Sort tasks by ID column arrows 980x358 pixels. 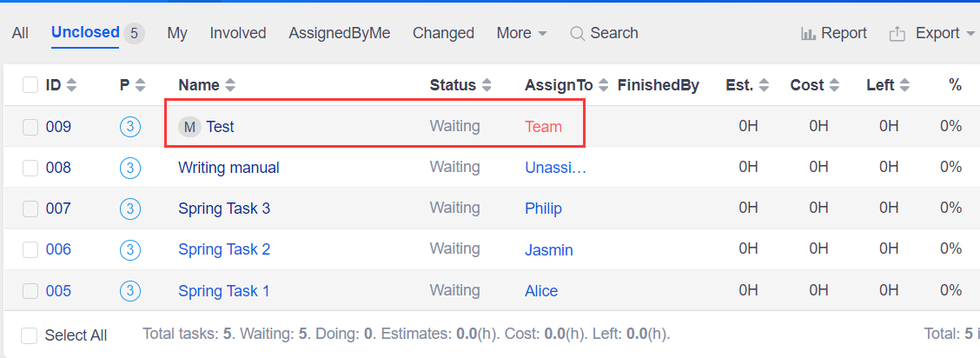coord(72,85)
